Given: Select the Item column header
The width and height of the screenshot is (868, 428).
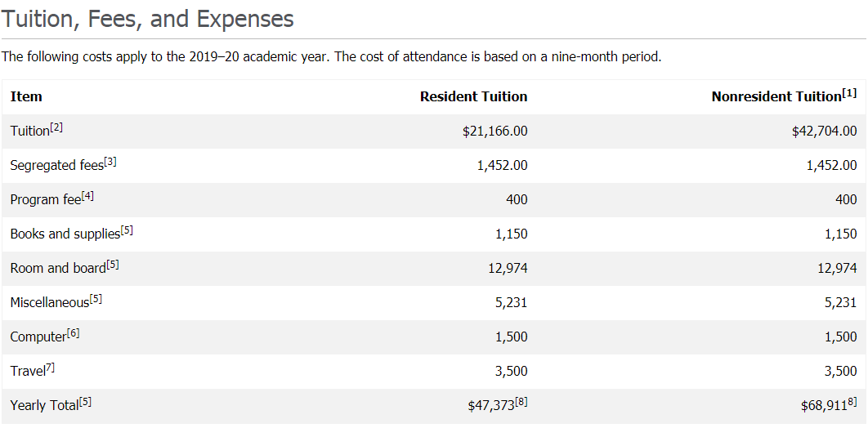Looking at the screenshot, I should [26, 96].
